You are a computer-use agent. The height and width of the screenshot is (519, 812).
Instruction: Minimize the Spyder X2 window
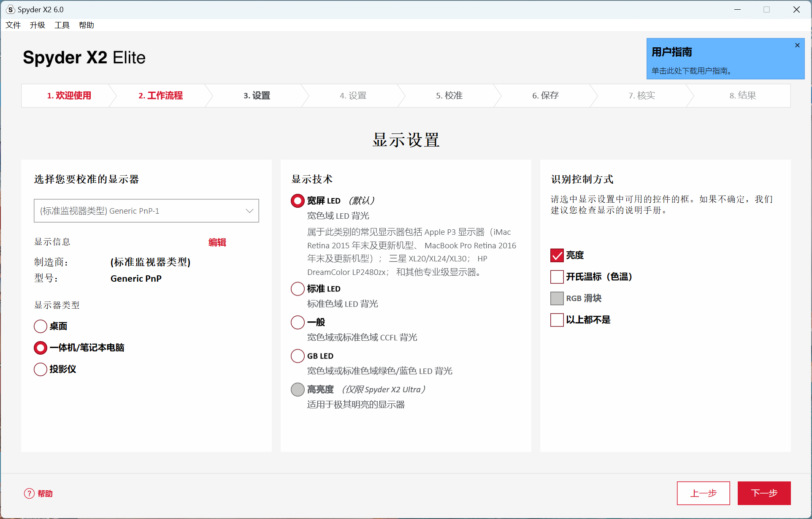pos(737,9)
